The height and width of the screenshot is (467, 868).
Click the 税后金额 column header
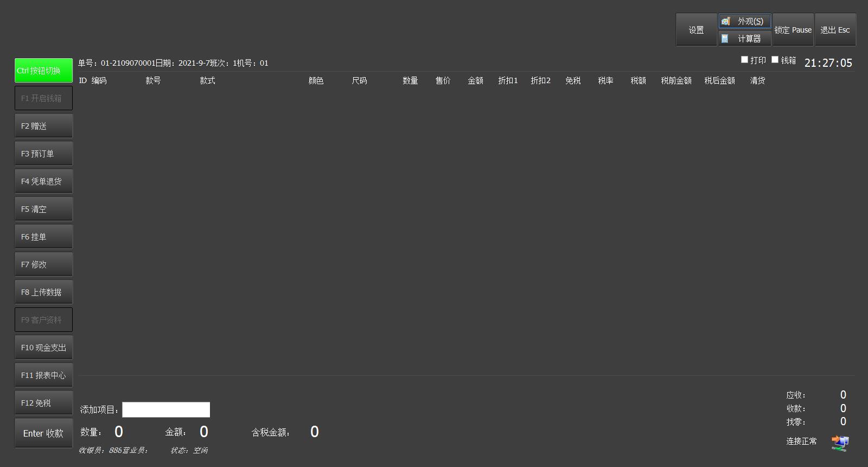click(x=719, y=80)
